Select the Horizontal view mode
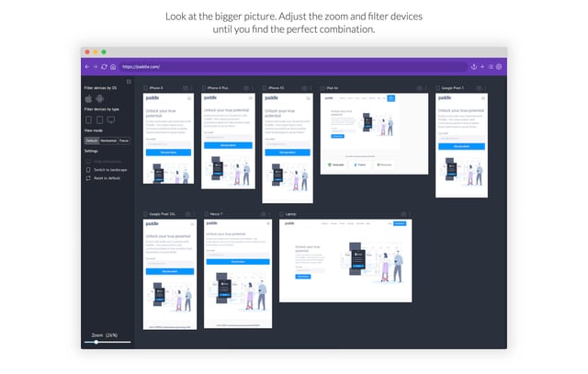The height and width of the screenshot is (374, 588). [108, 141]
